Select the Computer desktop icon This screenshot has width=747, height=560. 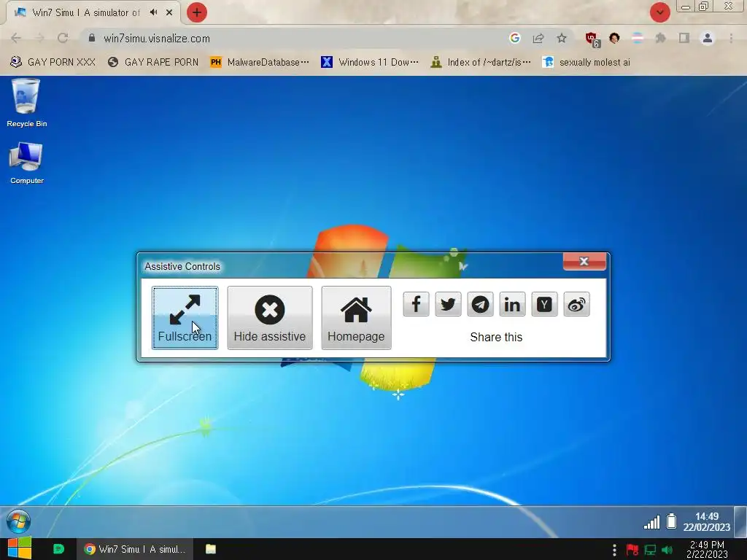27,163
